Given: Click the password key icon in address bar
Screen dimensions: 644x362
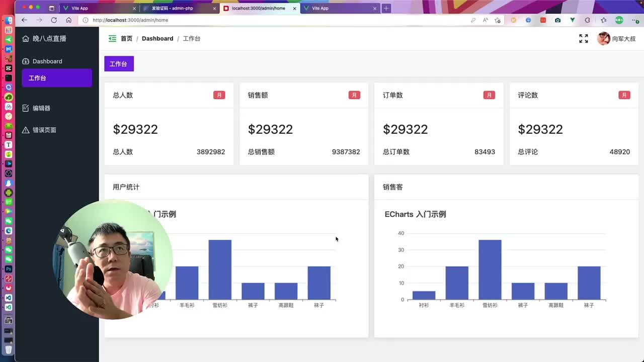Looking at the screenshot, I should click(x=473, y=20).
